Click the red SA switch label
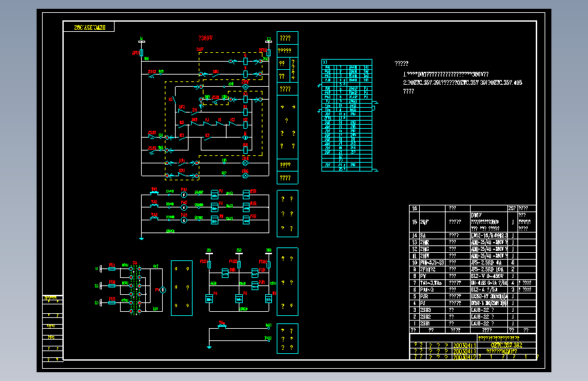 click(135, 262)
